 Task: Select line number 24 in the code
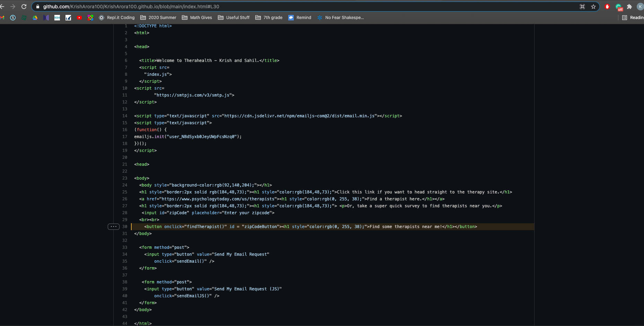pyautogui.click(x=125, y=185)
